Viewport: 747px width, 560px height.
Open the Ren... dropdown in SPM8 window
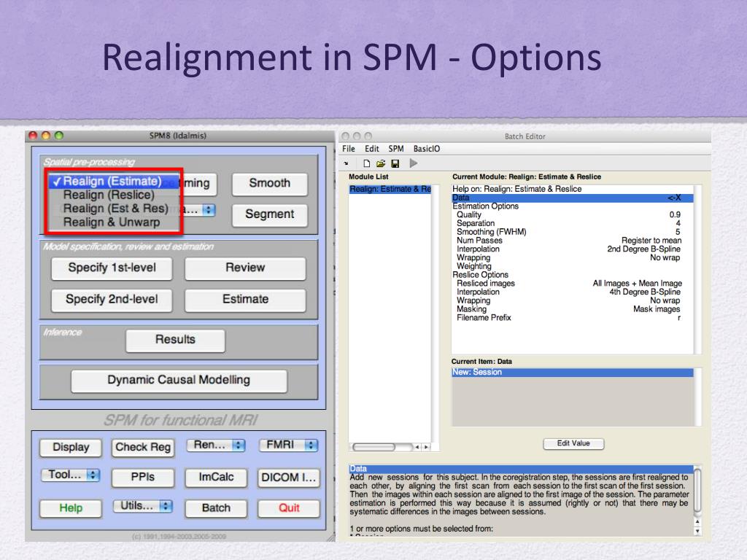tap(216, 445)
